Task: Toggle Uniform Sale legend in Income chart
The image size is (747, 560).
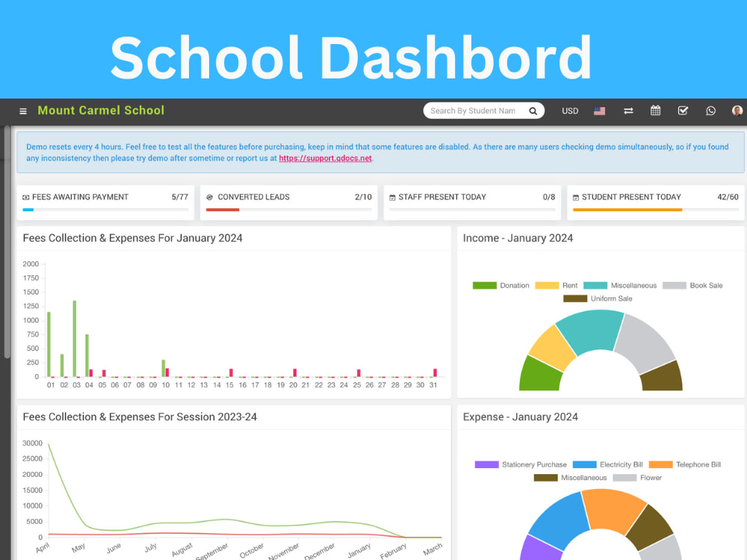Action: 598,299
